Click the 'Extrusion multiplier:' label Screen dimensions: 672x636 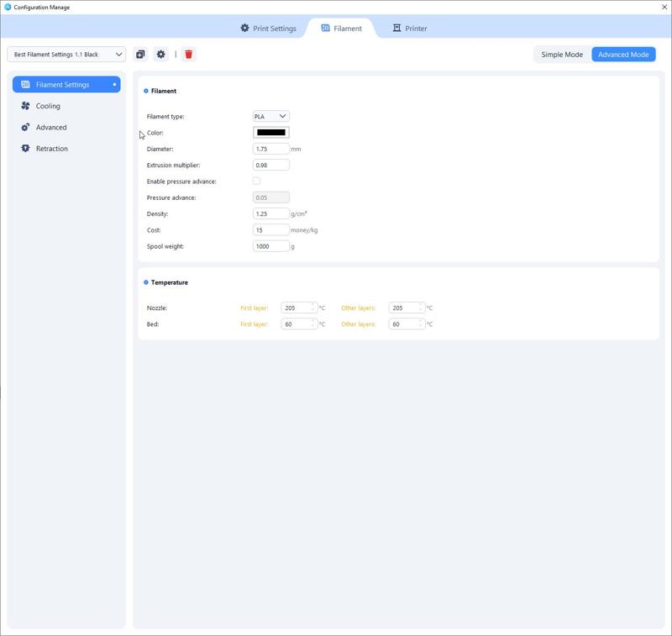173,165
